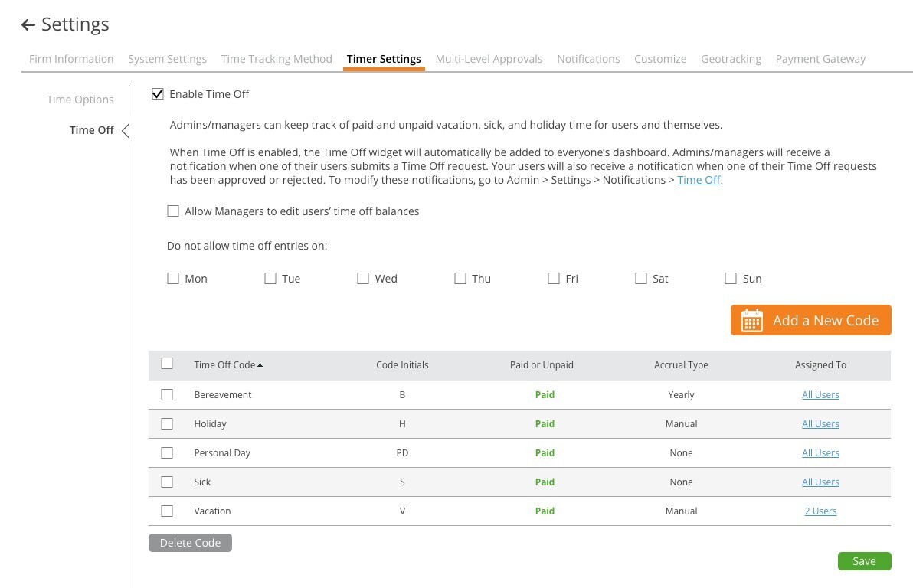
Task: Open All Users link for Sick
Action: [820, 482]
